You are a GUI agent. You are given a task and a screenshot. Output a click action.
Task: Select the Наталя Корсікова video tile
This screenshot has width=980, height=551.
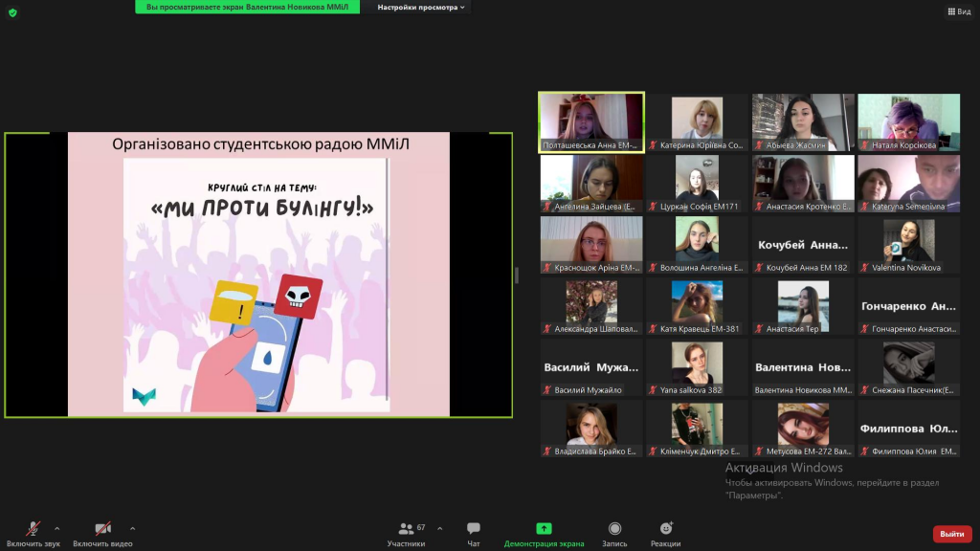(x=909, y=122)
